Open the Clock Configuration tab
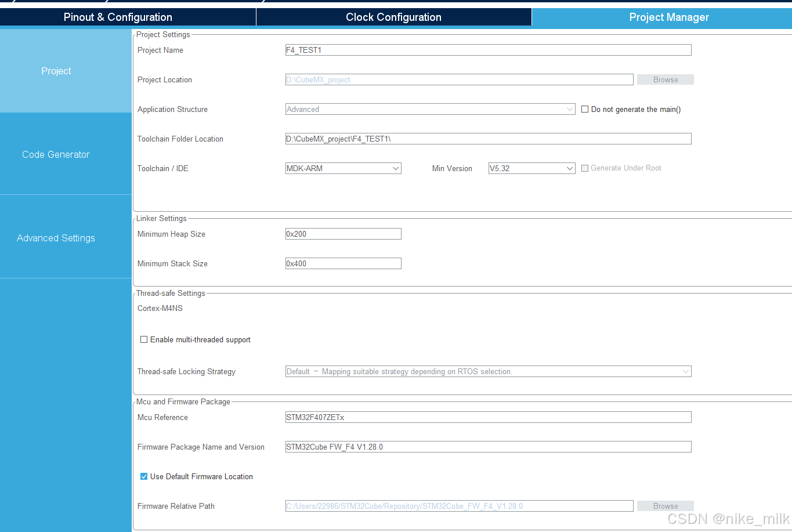 (x=393, y=17)
